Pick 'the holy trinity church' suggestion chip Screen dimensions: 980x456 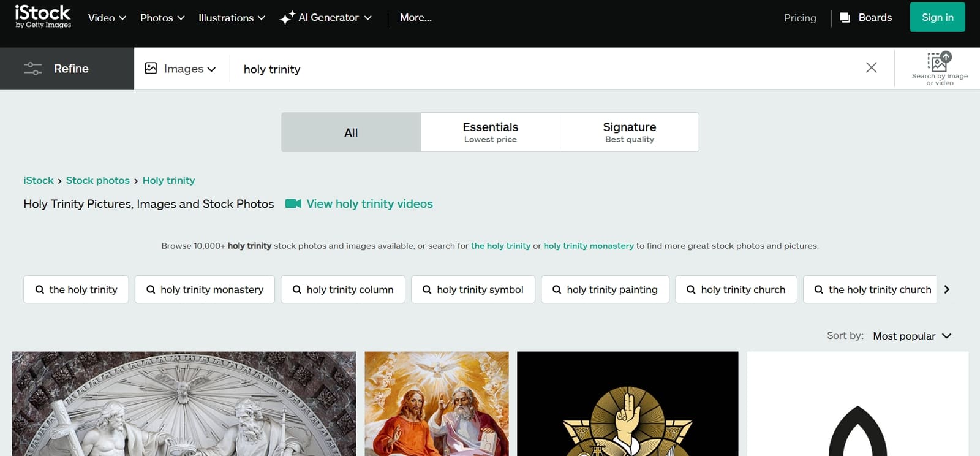coord(870,289)
